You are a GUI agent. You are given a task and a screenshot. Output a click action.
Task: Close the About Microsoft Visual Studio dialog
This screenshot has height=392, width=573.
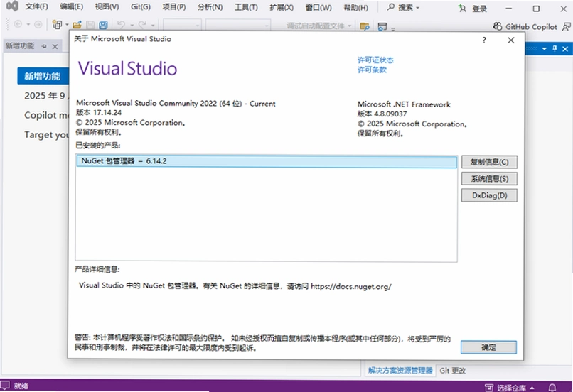[511, 40]
